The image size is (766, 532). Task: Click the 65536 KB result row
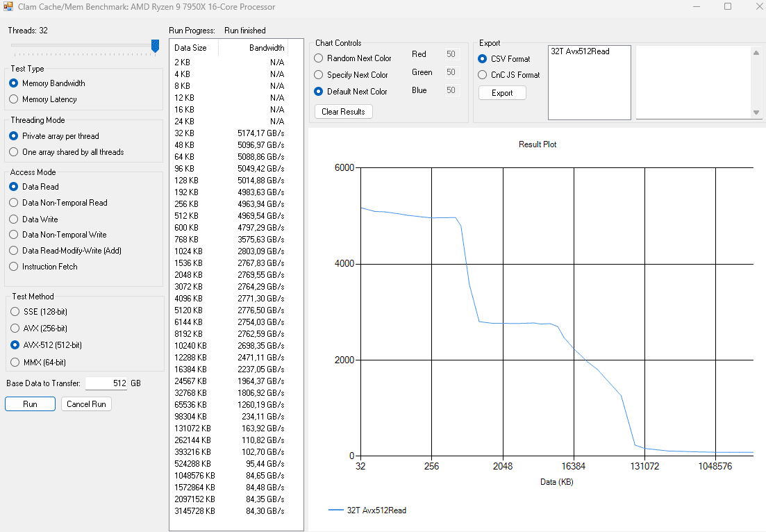tap(229, 404)
